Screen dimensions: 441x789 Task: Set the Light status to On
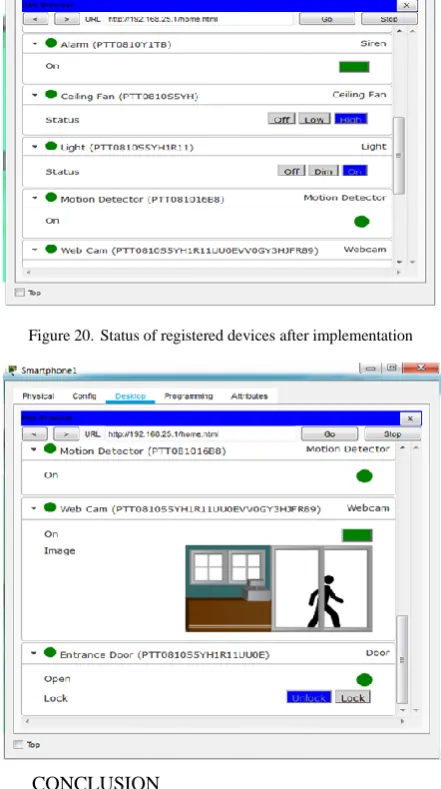point(355,171)
